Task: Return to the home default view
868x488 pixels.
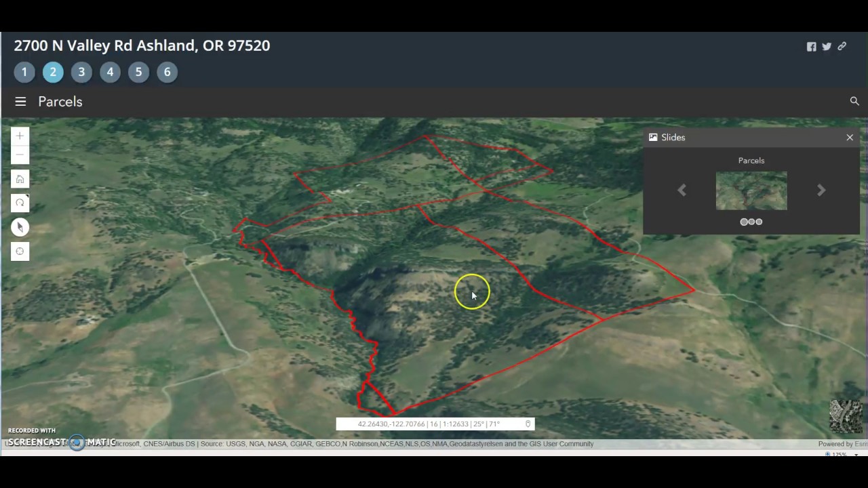Action: 20,179
